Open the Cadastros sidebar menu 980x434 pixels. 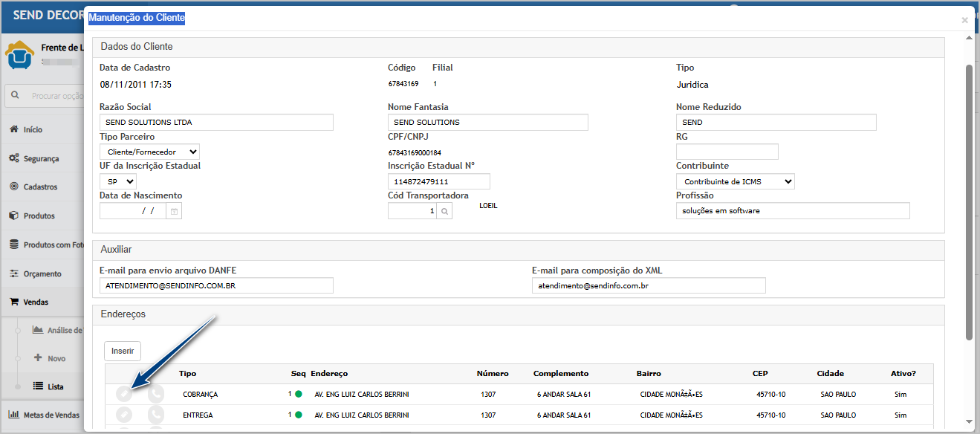coord(40,187)
